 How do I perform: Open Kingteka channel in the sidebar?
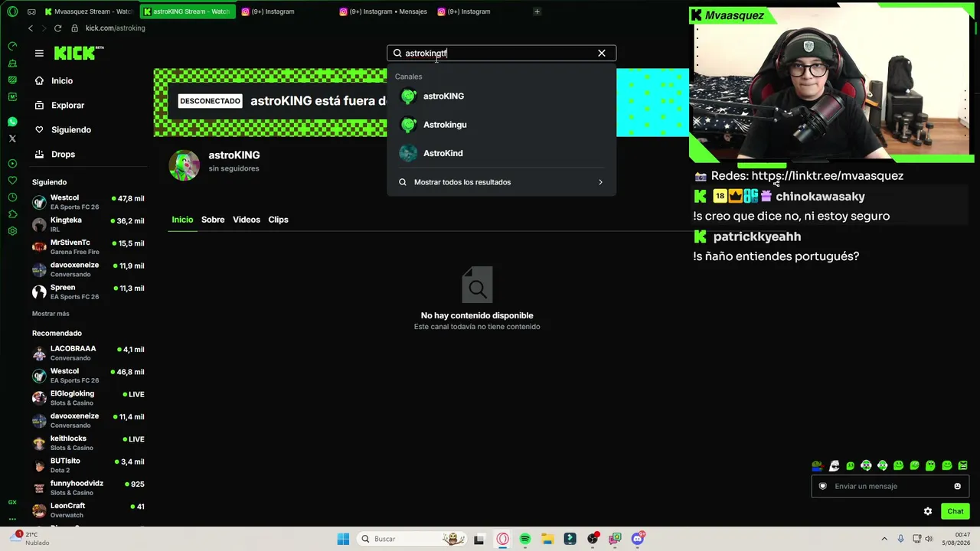tap(88, 224)
